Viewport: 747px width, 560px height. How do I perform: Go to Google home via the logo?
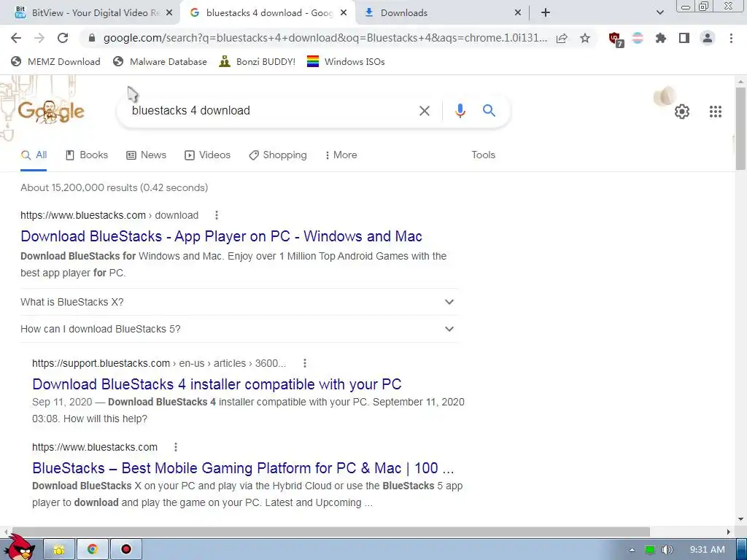coord(51,112)
